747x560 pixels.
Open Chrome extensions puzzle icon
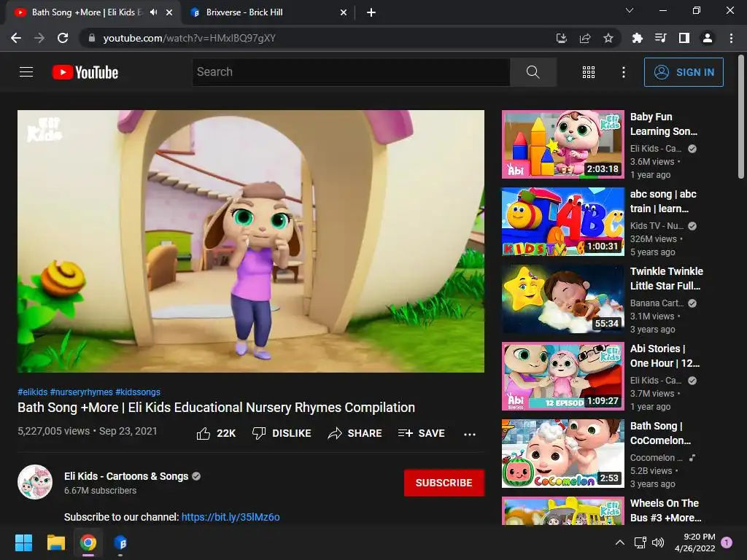[x=637, y=38]
